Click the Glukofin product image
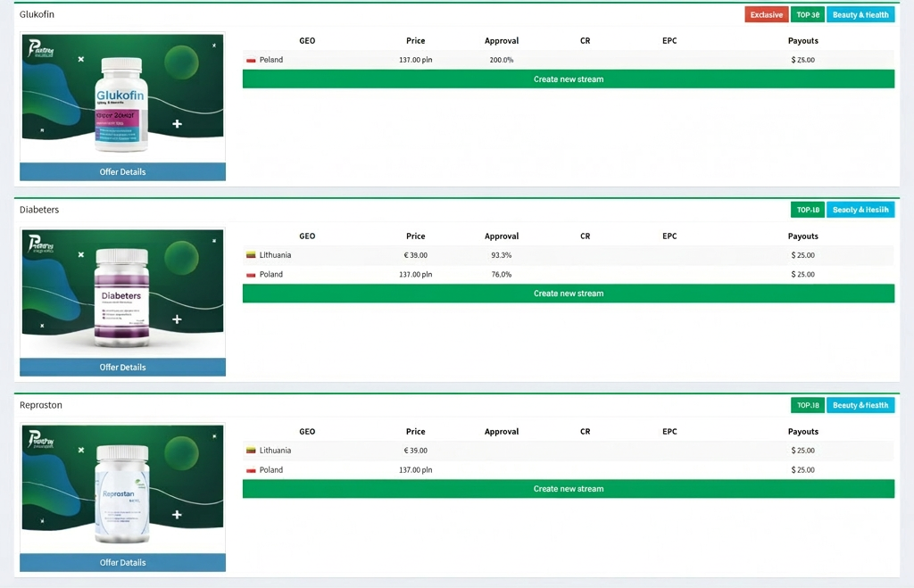Screen dimensions: 914x588 (x=122, y=97)
